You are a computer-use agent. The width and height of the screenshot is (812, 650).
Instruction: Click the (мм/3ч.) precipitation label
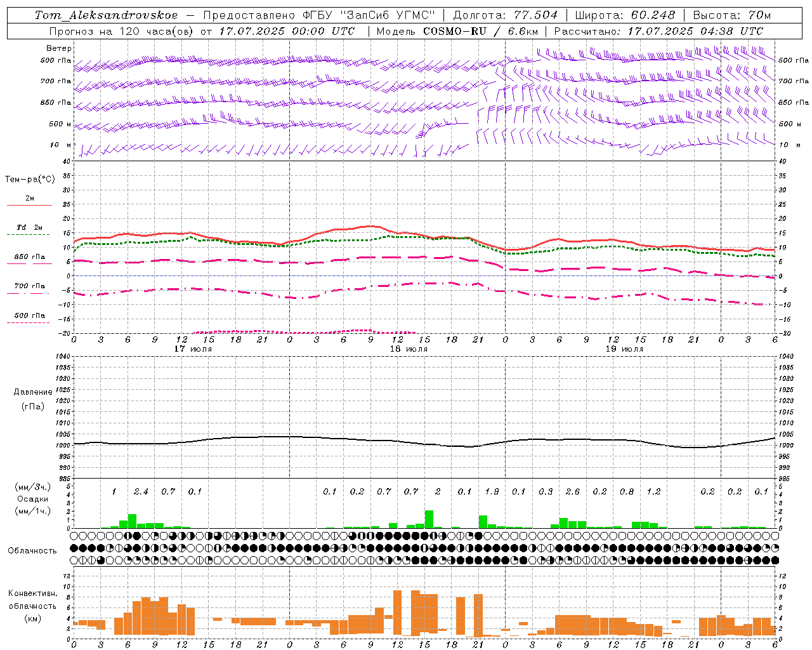click(x=33, y=487)
